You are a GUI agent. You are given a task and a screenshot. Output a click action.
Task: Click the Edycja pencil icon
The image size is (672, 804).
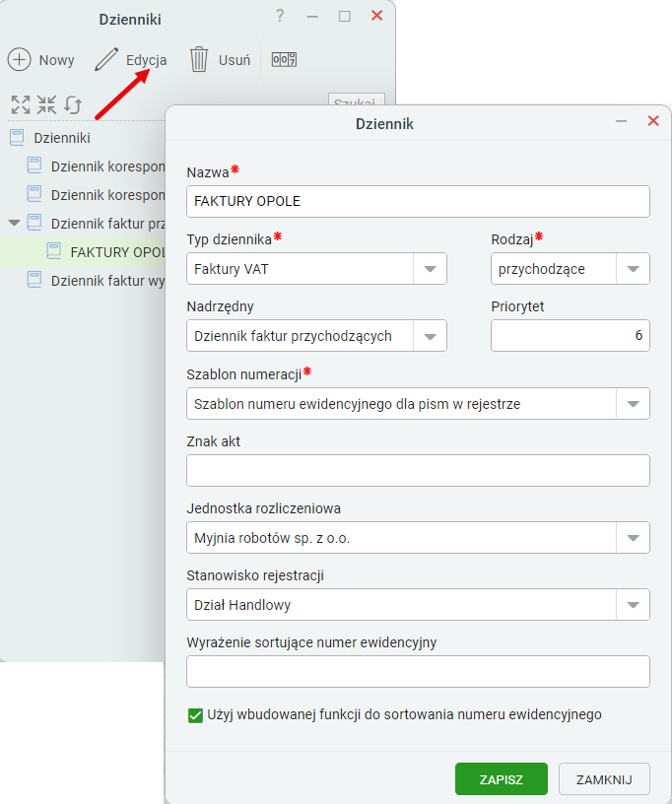tap(106, 59)
